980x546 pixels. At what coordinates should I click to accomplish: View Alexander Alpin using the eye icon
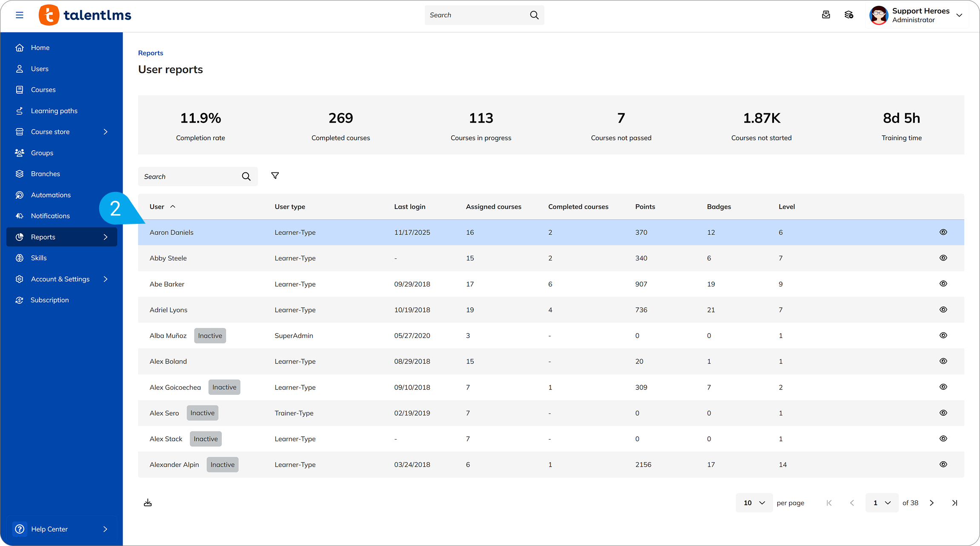tap(943, 464)
